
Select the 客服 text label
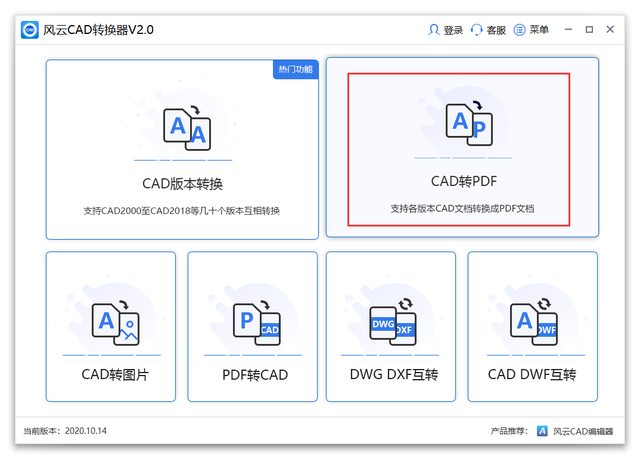(496, 30)
